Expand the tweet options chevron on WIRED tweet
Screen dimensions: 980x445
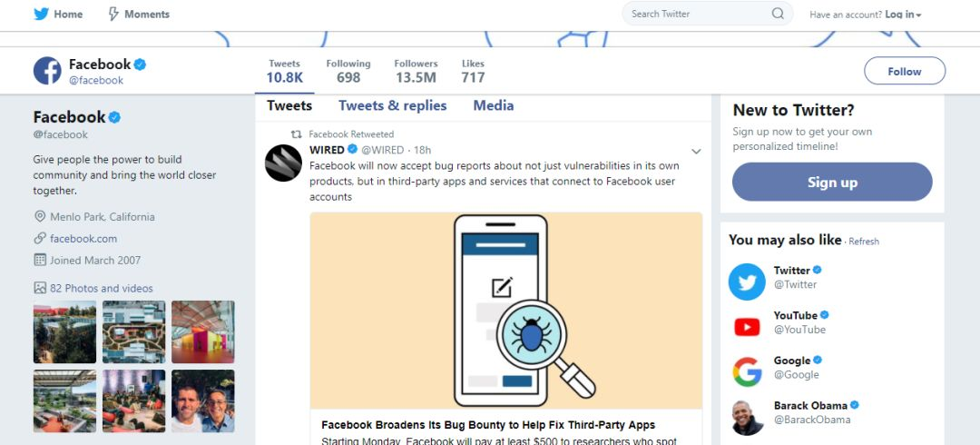coord(696,152)
